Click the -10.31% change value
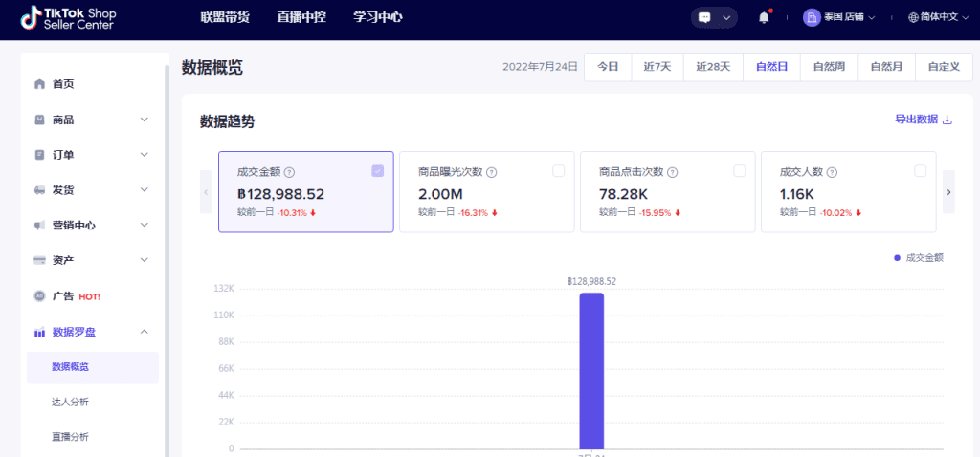980x457 pixels. point(292,213)
